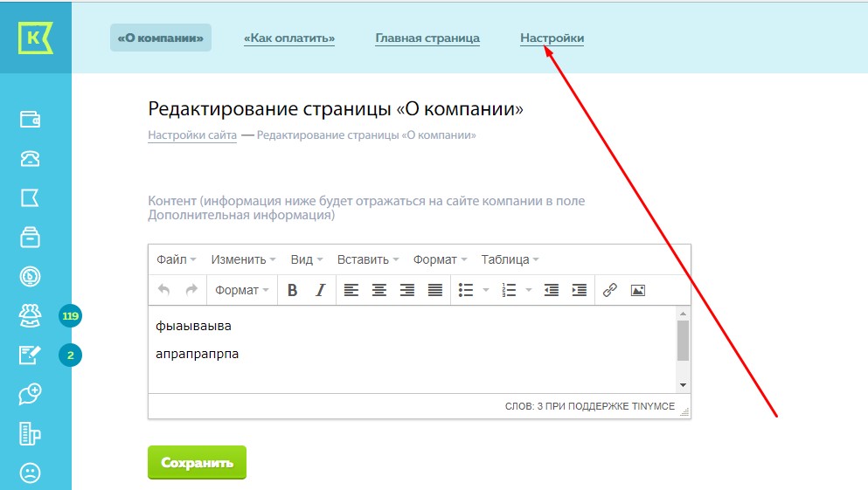Go to the «Как оплатить» tab

pos(289,38)
